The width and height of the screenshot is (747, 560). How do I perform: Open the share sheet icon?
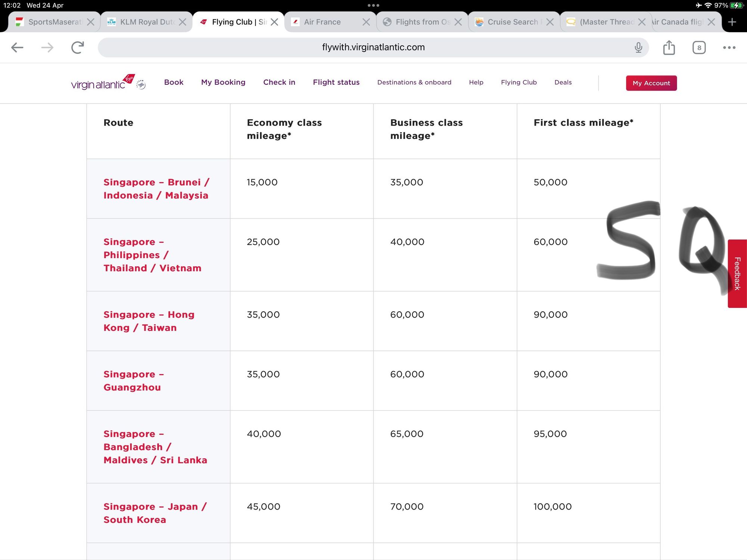669,47
